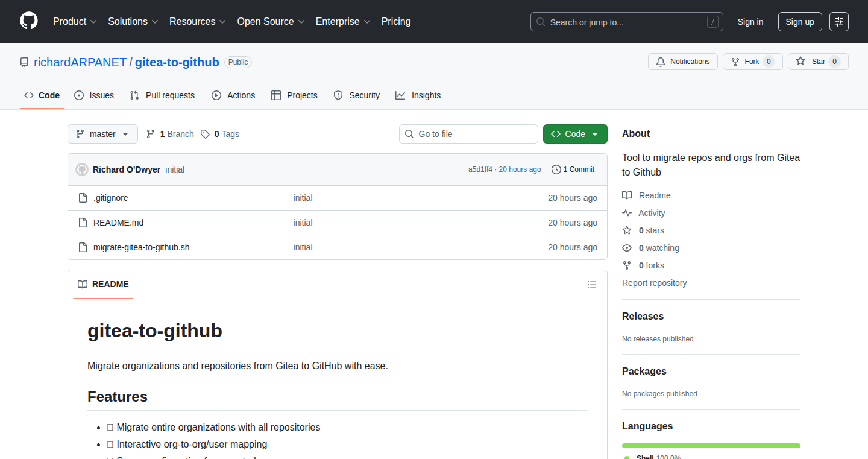Switch to the Issues tab

pos(94,95)
